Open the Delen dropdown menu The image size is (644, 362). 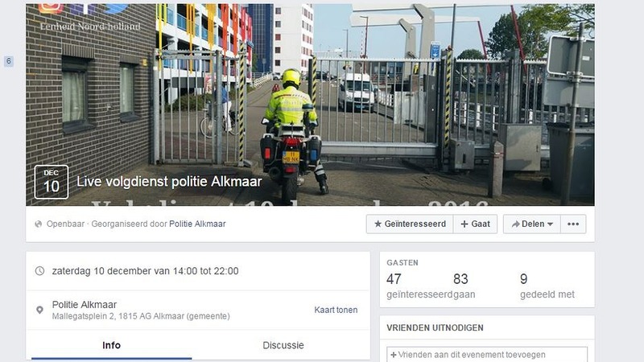click(x=532, y=224)
